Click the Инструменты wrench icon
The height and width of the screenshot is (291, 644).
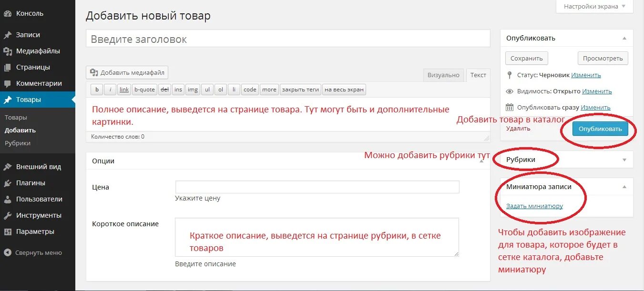tap(8, 216)
